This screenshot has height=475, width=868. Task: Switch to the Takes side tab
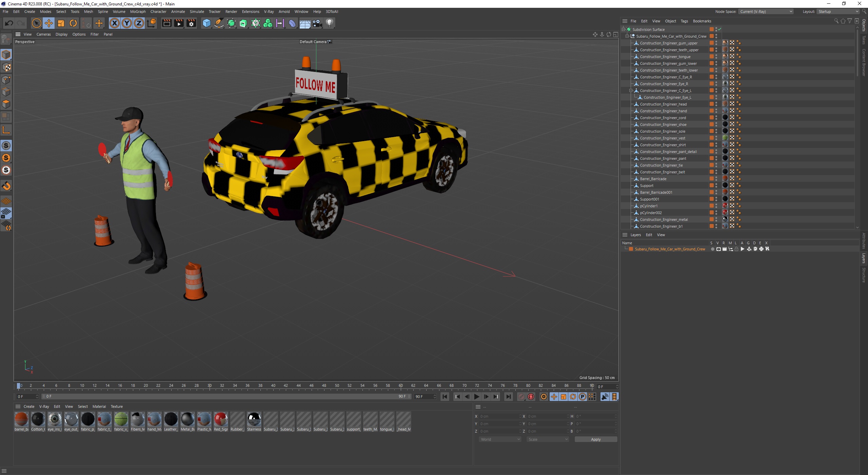pyautogui.click(x=864, y=40)
